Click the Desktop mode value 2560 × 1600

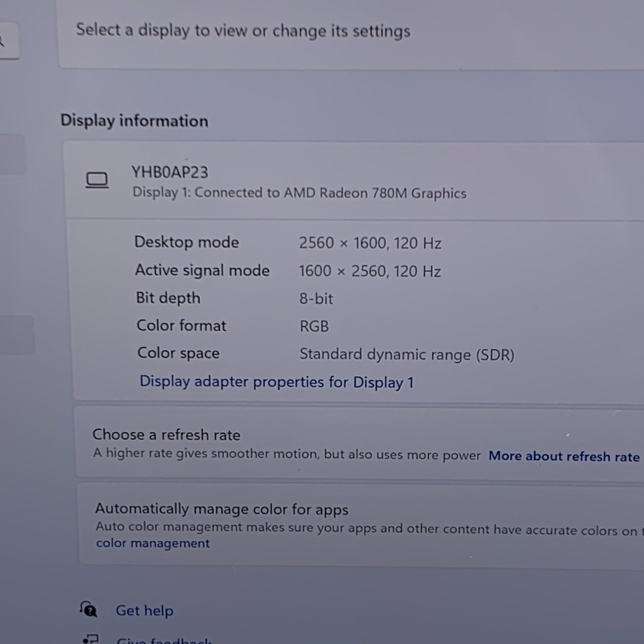pyautogui.click(x=370, y=243)
